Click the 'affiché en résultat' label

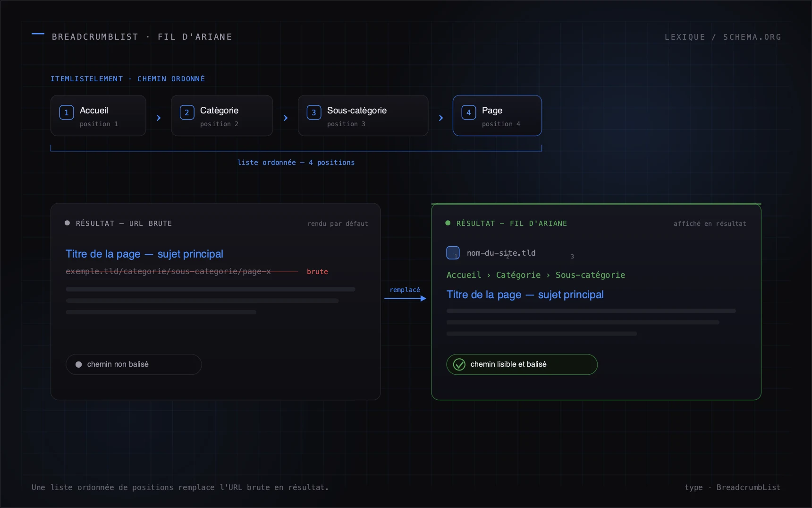710,224
